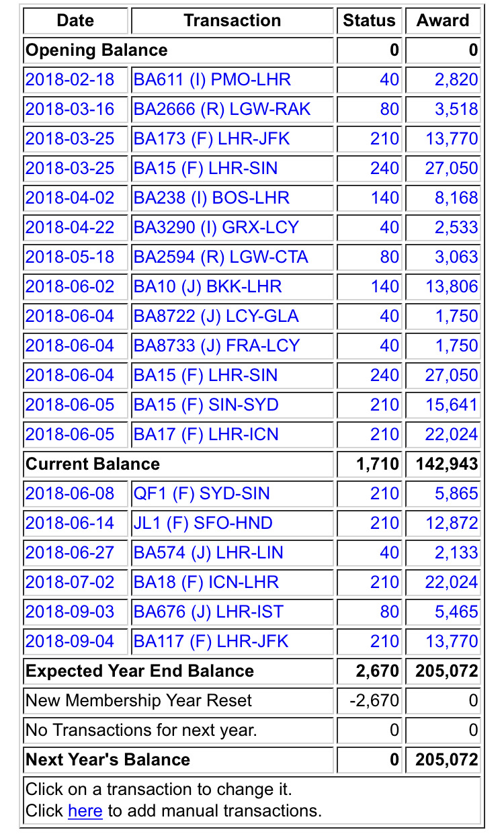Edit the BA8733 (J) FRA-LCY transaction

click(x=216, y=346)
